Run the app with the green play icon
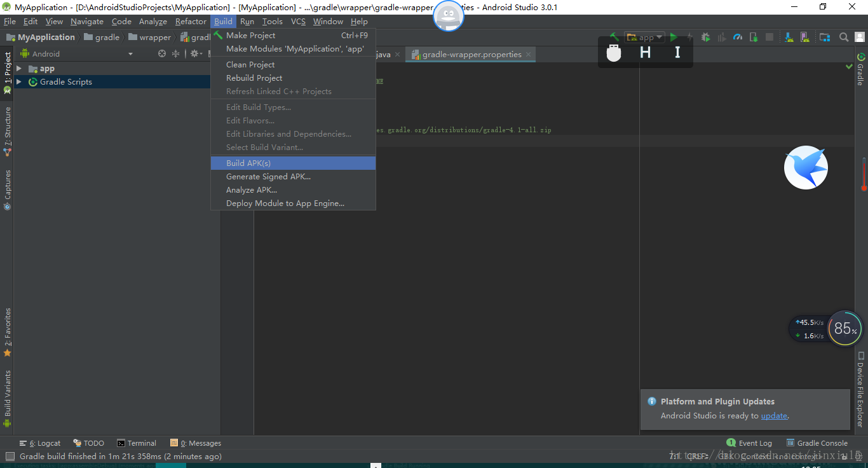 pyautogui.click(x=674, y=38)
